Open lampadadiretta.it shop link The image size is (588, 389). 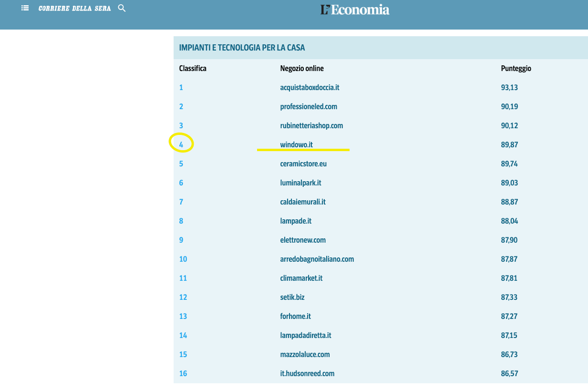coord(306,335)
